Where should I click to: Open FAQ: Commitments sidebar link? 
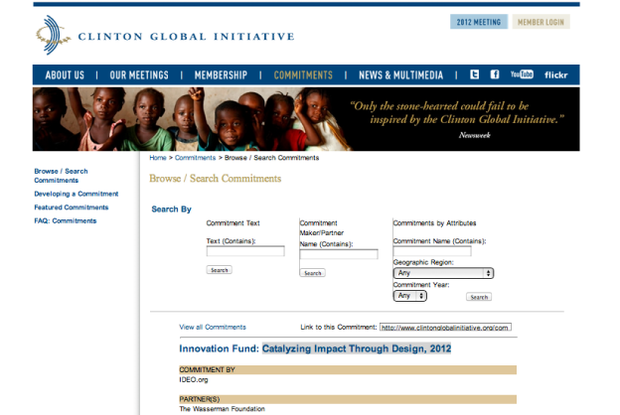pos(65,221)
